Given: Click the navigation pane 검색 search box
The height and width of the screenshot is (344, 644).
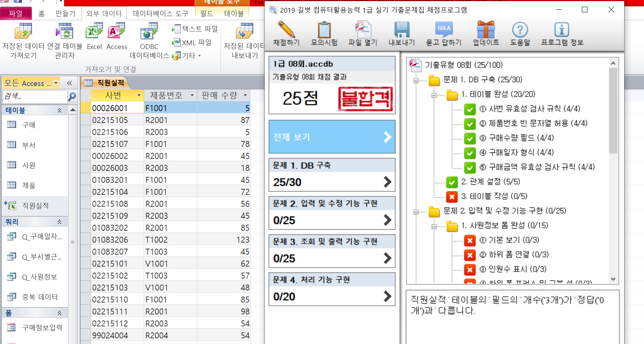Looking at the screenshot, I should [34, 96].
